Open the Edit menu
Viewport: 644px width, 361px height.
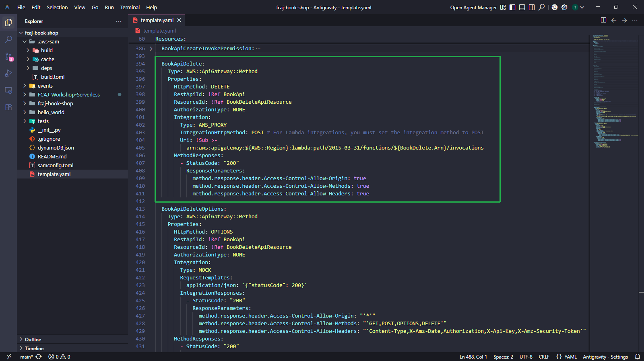click(36, 7)
